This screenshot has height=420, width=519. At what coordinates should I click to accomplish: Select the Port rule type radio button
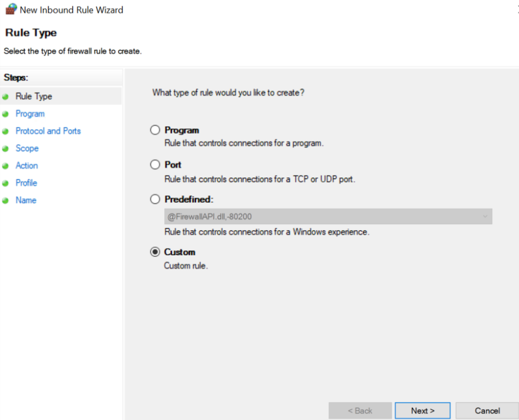click(x=155, y=164)
